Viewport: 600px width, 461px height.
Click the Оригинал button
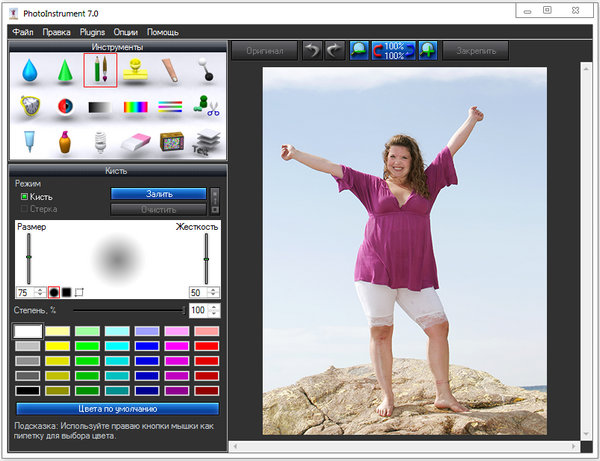(x=264, y=50)
